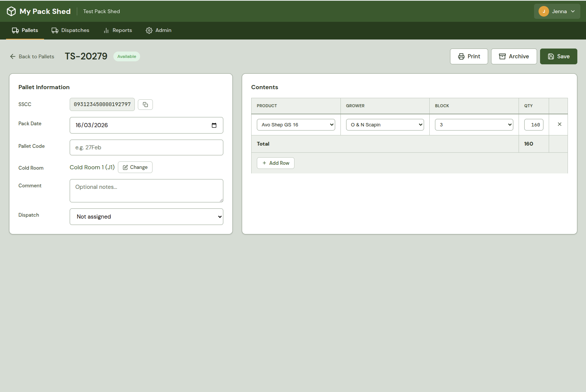Copy the SSCC number to clipboard
This screenshot has height=392, width=586.
[145, 105]
